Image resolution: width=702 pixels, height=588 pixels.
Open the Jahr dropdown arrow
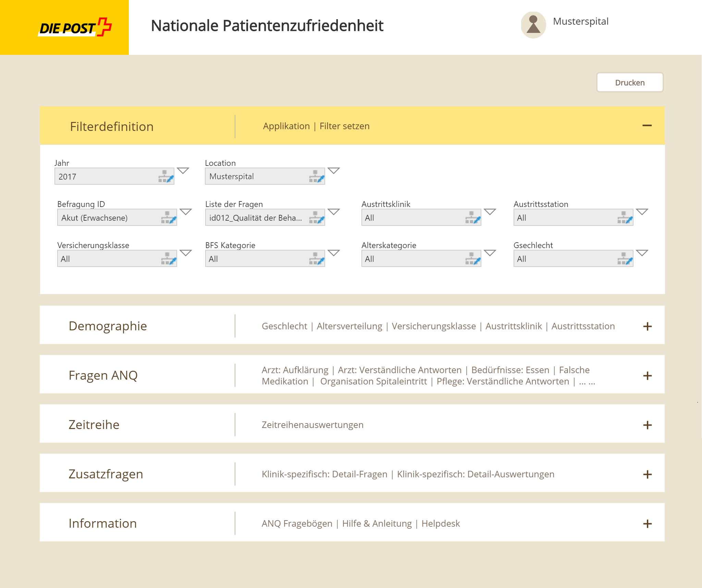click(x=183, y=171)
